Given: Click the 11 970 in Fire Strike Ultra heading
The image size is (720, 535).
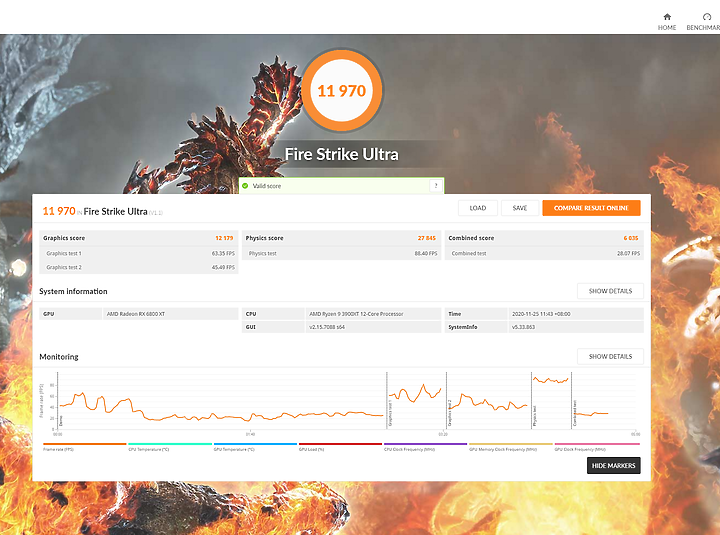Looking at the screenshot, I should coord(102,211).
